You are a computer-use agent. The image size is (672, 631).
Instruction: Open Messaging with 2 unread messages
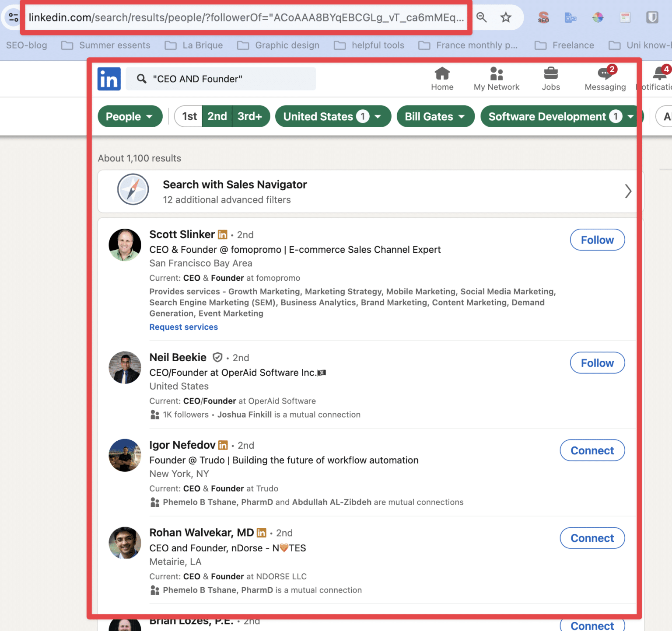pyautogui.click(x=605, y=79)
